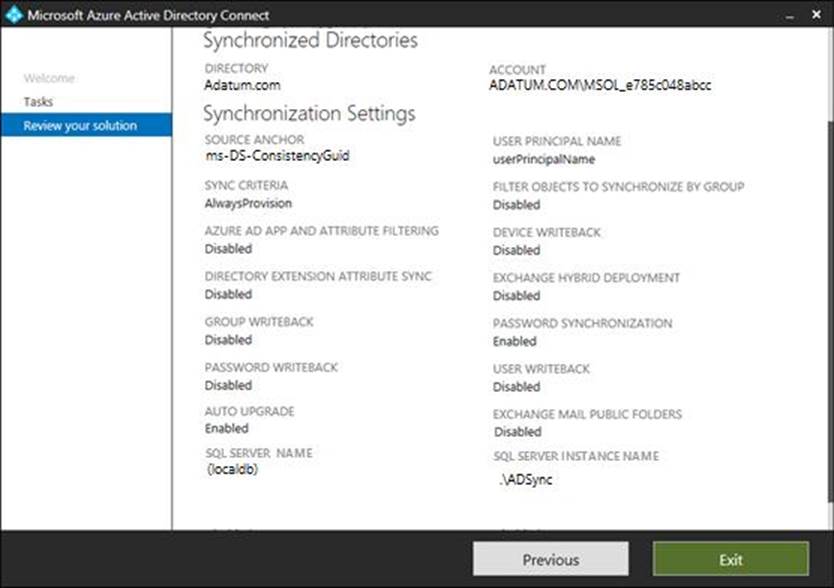Screen dimensions: 834x588
Task: Click the userPrincipalName value
Action: [x=544, y=159]
